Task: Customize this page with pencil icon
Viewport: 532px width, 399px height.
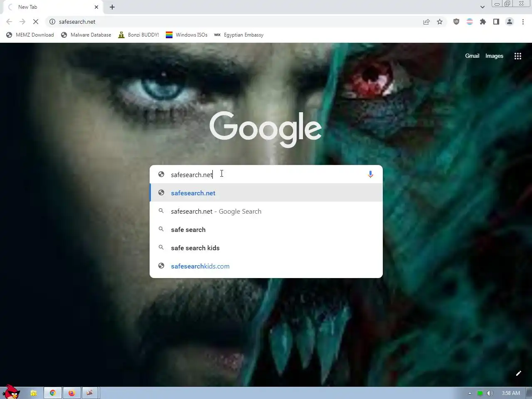Action: [x=518, y=373]
